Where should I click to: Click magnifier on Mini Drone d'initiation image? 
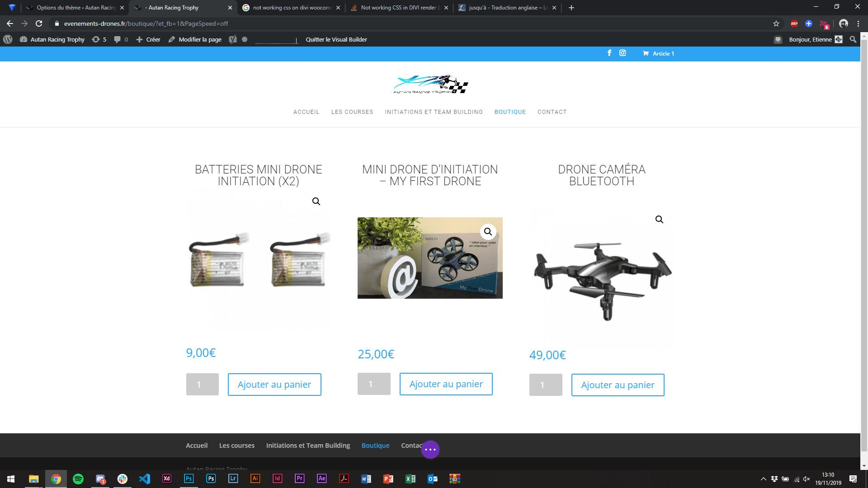[488, 232]
